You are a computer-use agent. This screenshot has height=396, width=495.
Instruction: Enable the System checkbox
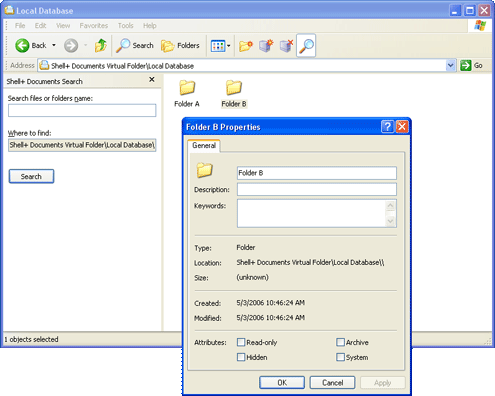click(x=340, y=357)
